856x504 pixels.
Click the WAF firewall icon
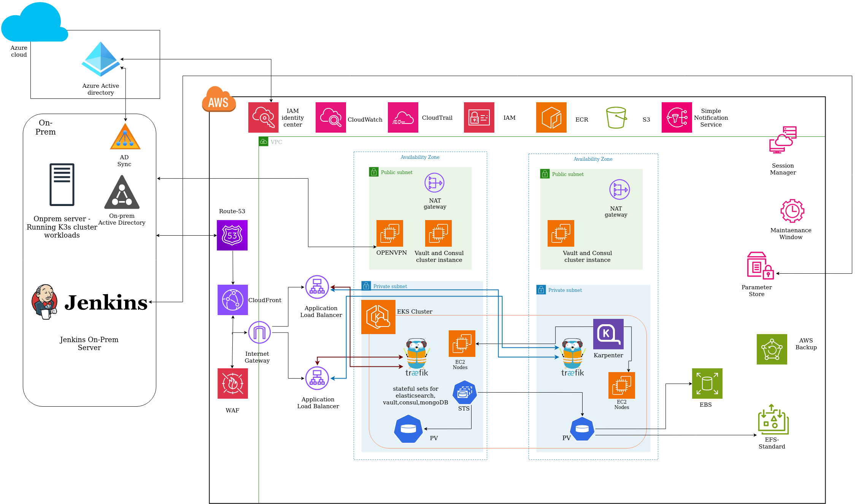tap(232, 383)
